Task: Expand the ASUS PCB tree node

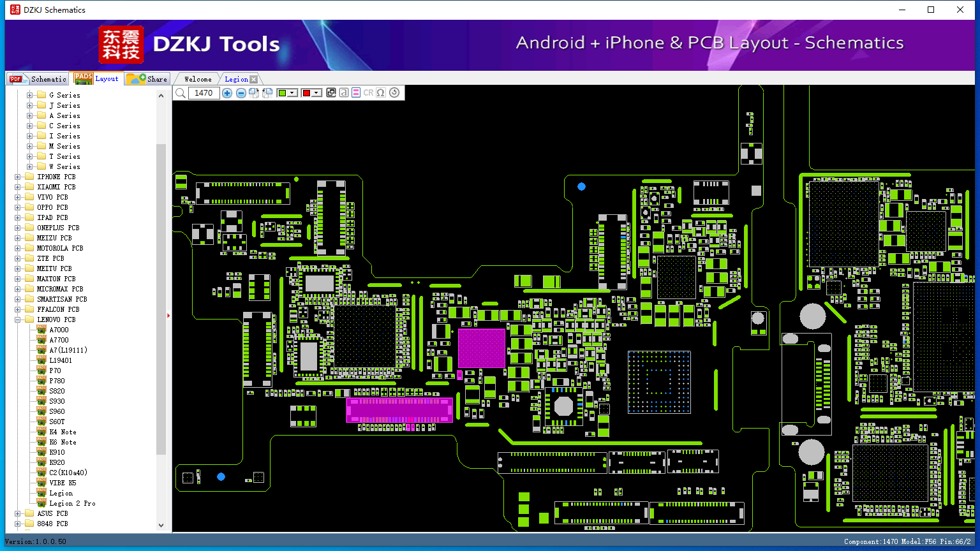Action: tap(17, 513)
